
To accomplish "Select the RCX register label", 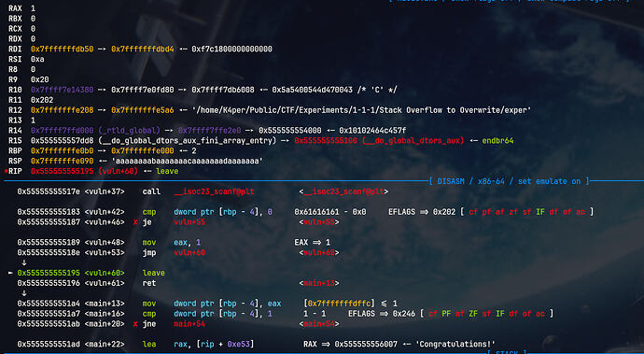I will [x=15, y=29].
